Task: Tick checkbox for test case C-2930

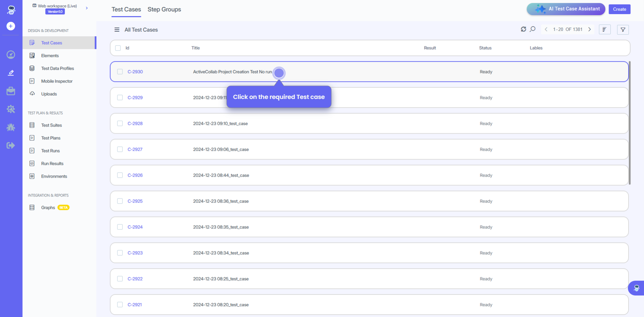Action: coord(120,72)
